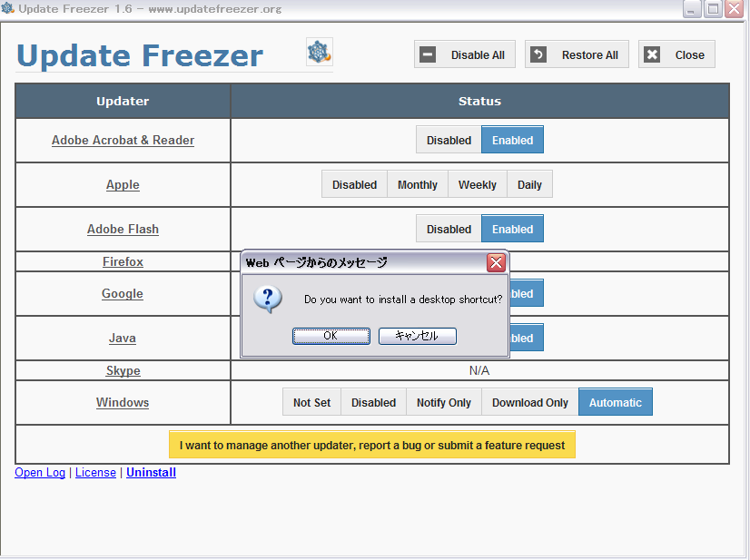The width and height of the screenshot is (750, 560).
Task: Click the Updater column header
Action: pyautogui.click(x=123, y=101)
